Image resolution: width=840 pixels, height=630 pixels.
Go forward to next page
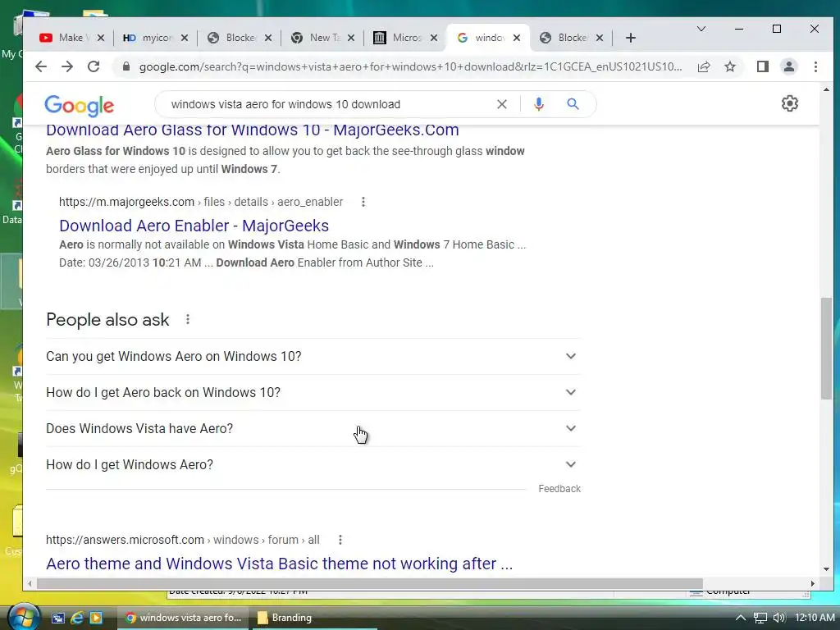coord(67,66)
